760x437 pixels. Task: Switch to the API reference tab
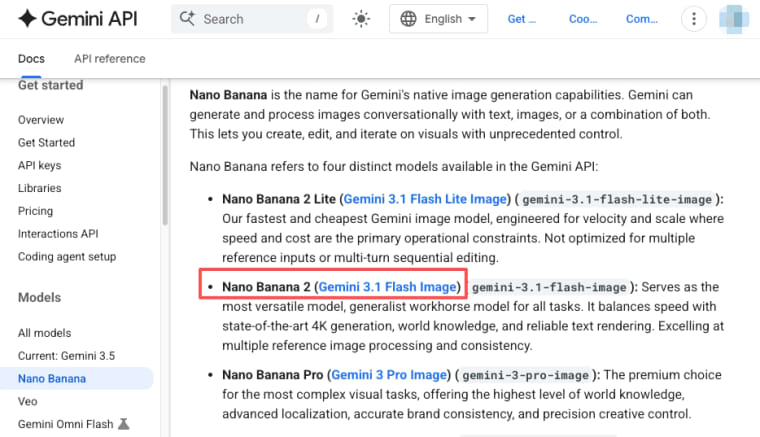(x=110, y=59)
